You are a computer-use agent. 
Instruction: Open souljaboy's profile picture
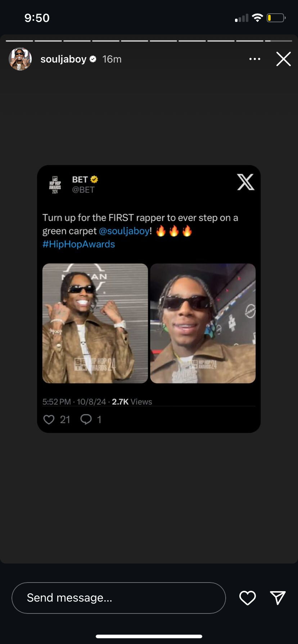pos(20,59)
